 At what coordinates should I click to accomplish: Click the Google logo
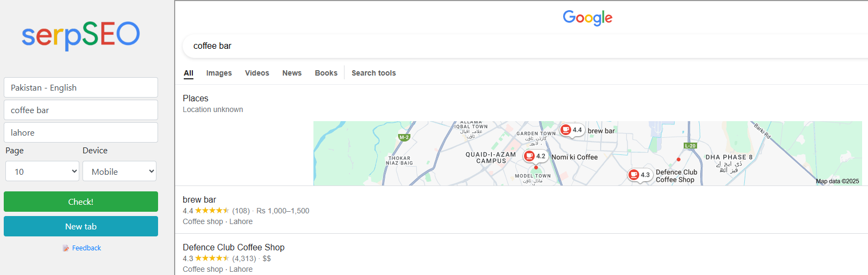(587, 18)
